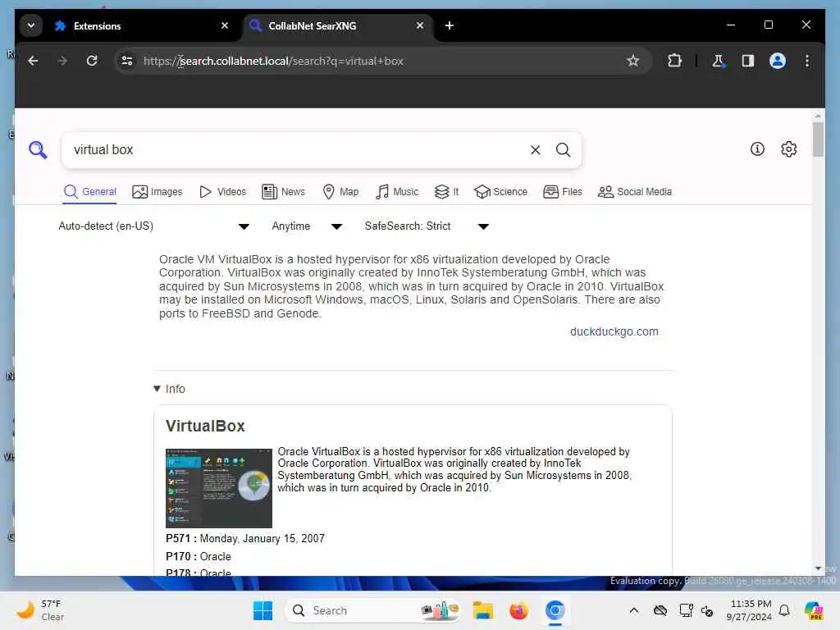The image size is (840, 630).
Task: Open the Map category
Action: (340, 192)
